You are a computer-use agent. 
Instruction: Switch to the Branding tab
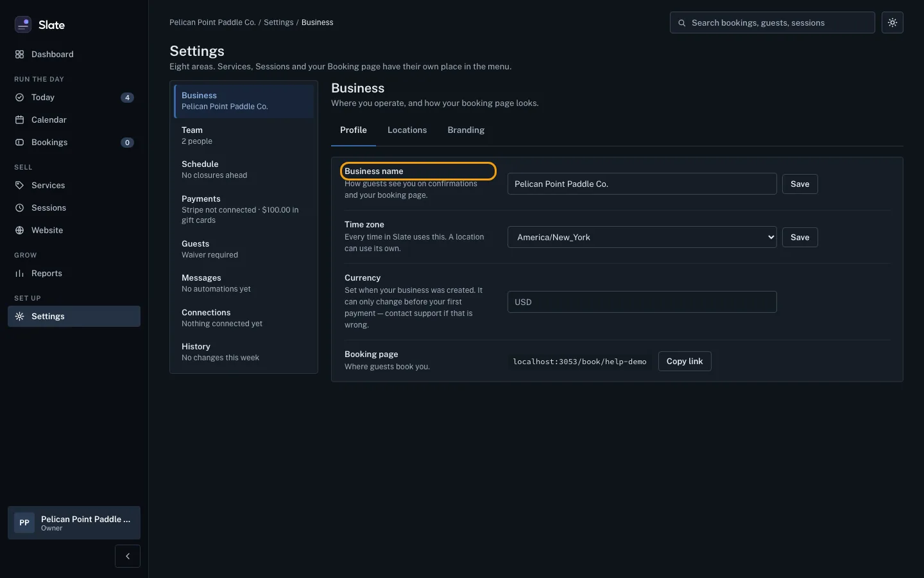coord(466,130)
